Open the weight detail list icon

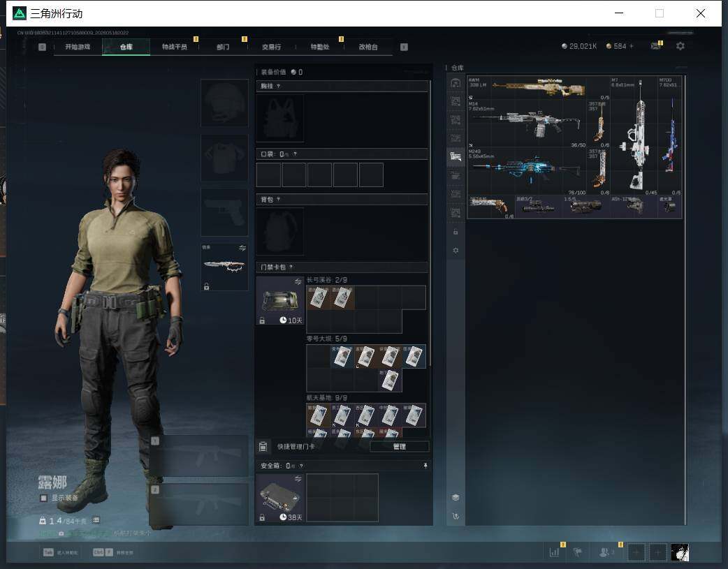tap(96, 520)
